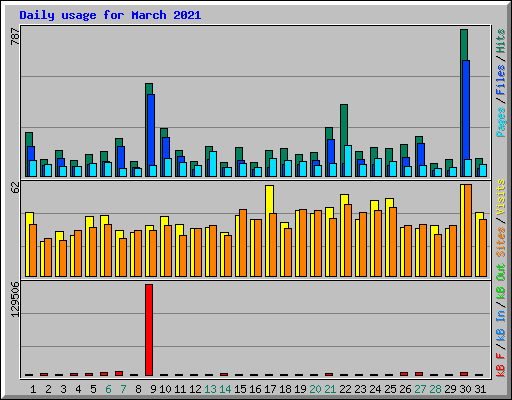
Task: Click day label 22 on the x-axis
Action: 345,389
